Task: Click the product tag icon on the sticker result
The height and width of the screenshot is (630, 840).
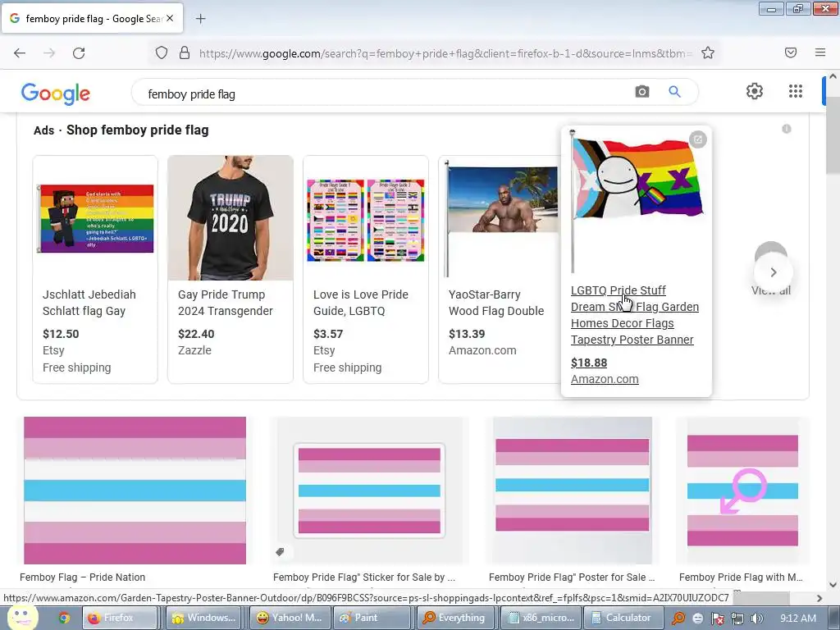Action: tap(281, 552)
